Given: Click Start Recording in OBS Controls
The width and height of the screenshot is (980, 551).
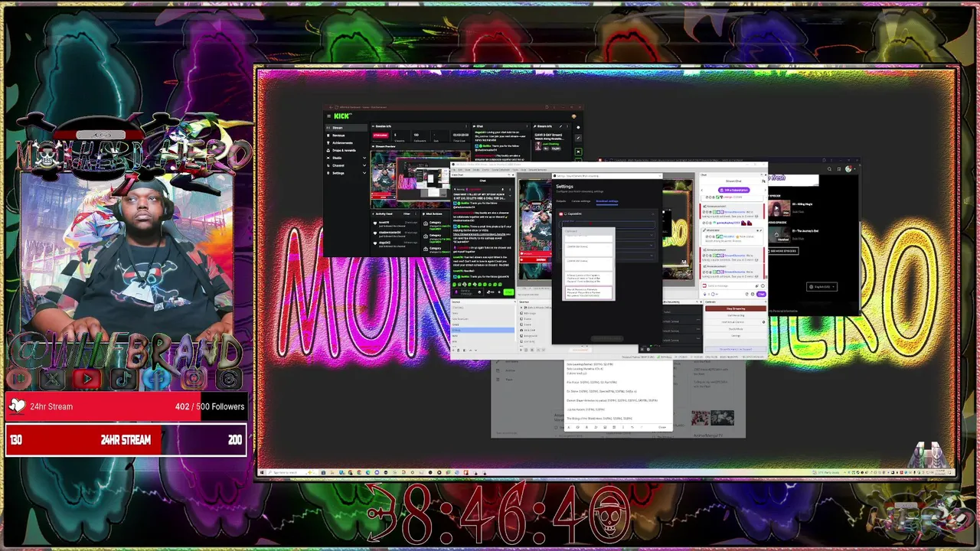Looking at the screenshot, I should (x=736, y=315).
